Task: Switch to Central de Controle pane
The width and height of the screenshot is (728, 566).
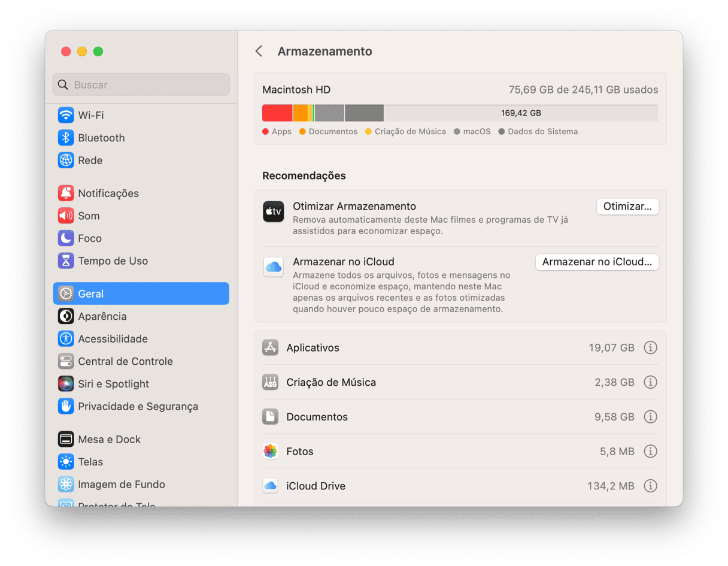Action: click(x=125, y=361)
